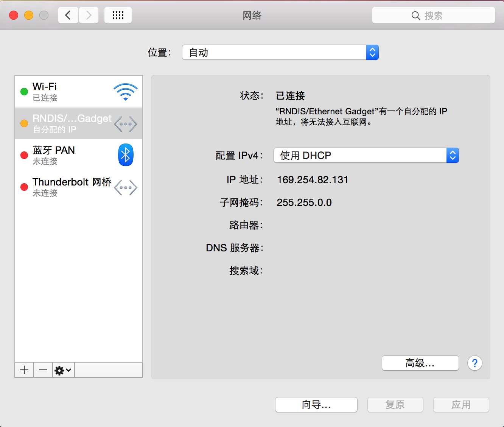504x427 pixels.
Task: Select the RNDIS/Ethernet Gadget service
Action: tap(79, 123)
